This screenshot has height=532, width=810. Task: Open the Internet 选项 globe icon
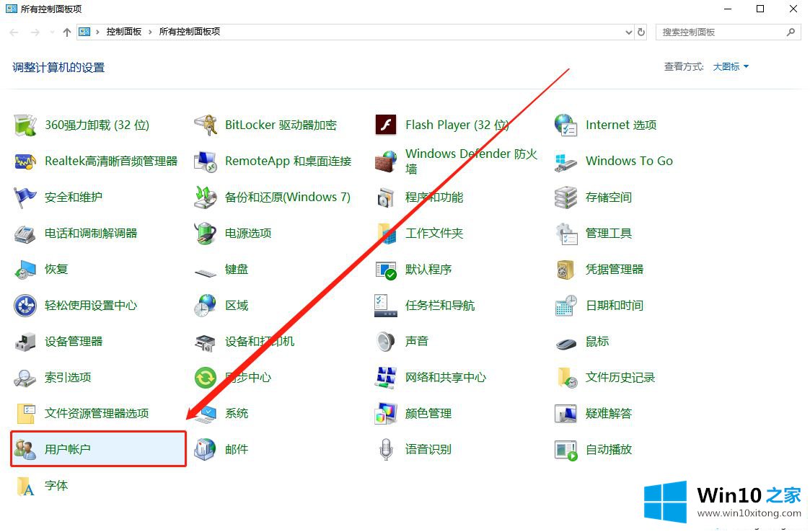click(565, 125)
